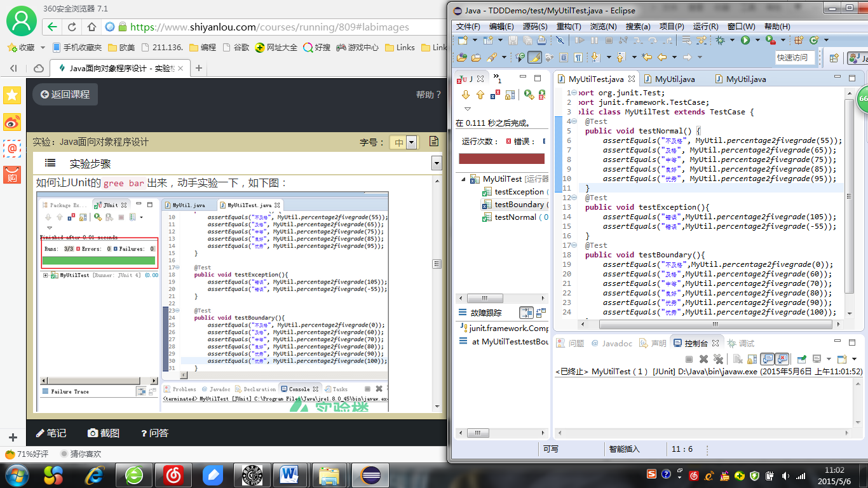This screenshot has height=488, width=868.
Task: Toggle Show Console on Standard Error
Action: pyautogui.click(x=782, y=359)
